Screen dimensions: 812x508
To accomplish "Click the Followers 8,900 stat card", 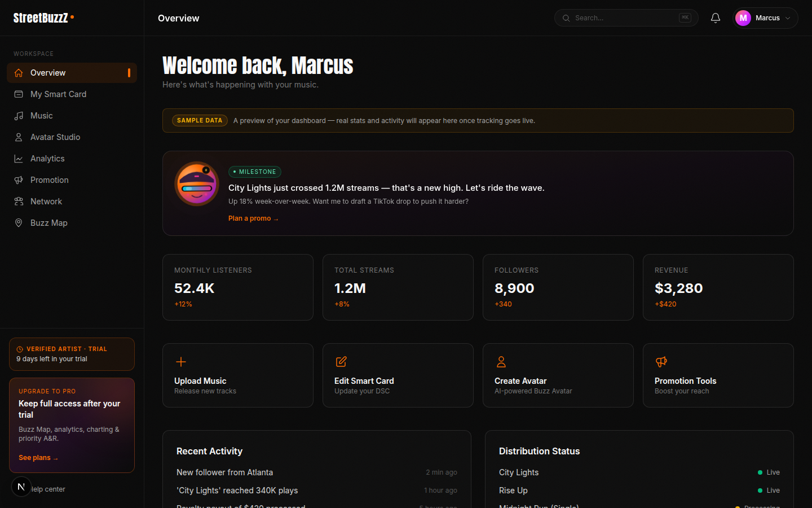I will click(x=558, y=287).
